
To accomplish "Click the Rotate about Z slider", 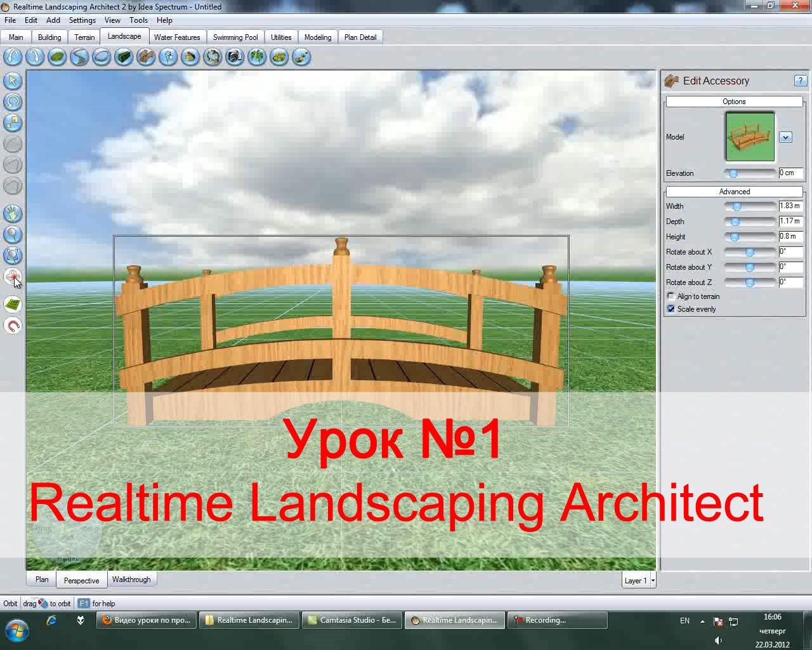I will pyautogui.click(x=750, y=282).
